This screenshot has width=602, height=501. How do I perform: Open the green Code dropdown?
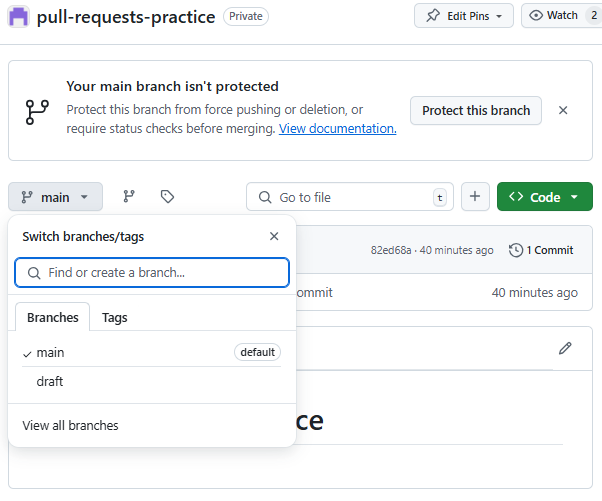[x=544, y=197]
